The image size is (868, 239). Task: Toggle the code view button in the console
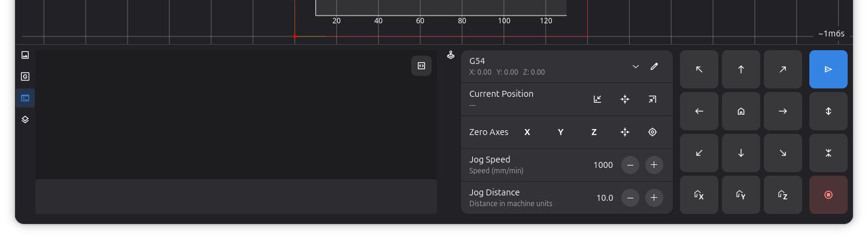(421, 66)
